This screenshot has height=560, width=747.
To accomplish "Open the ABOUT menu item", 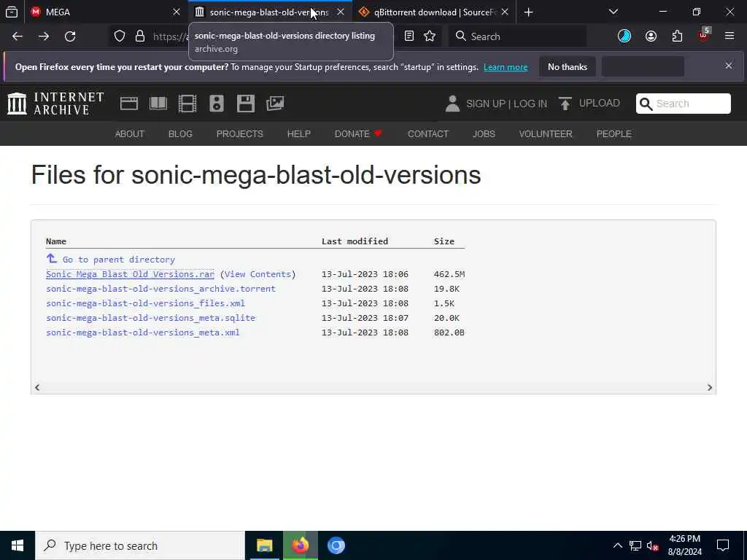I will (x=130, y=134).
